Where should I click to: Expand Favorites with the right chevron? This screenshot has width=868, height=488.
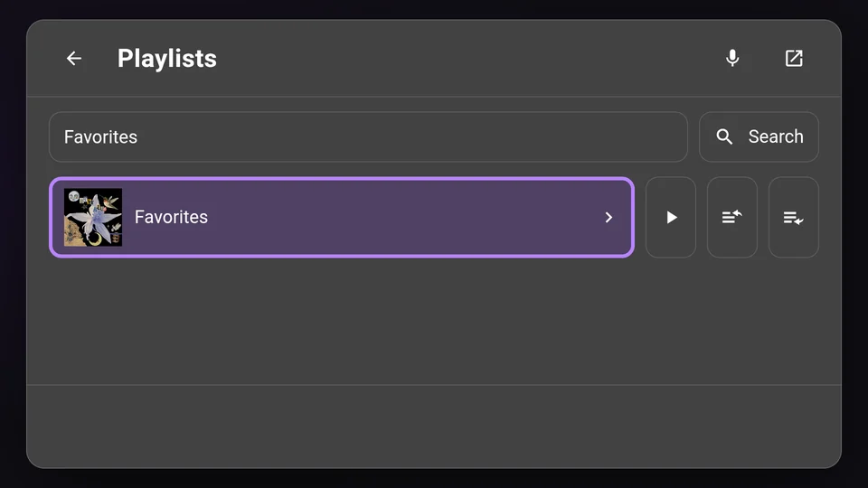coord(609,218)
